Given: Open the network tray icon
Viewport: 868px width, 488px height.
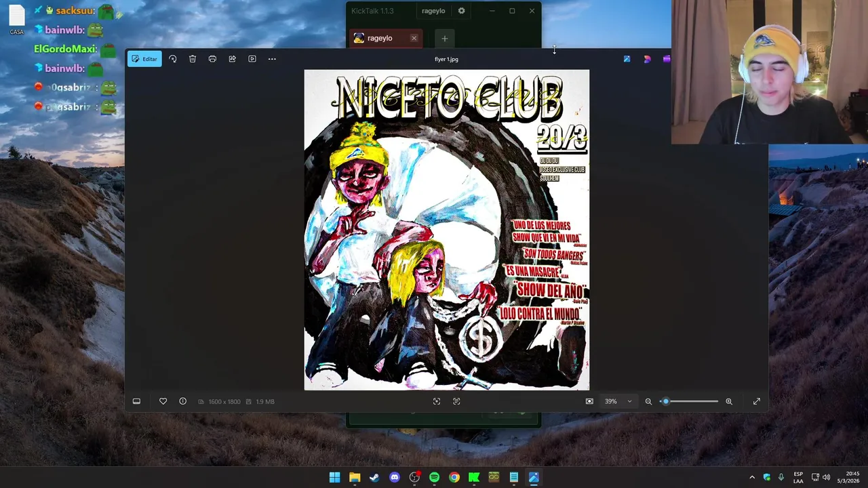Looking at the screenshot, I should pos(815,477).
